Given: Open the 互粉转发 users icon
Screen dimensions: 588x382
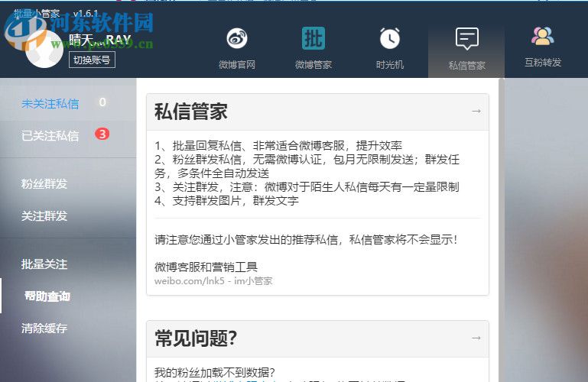Looking at the screenshot, I should click(543, 37).
